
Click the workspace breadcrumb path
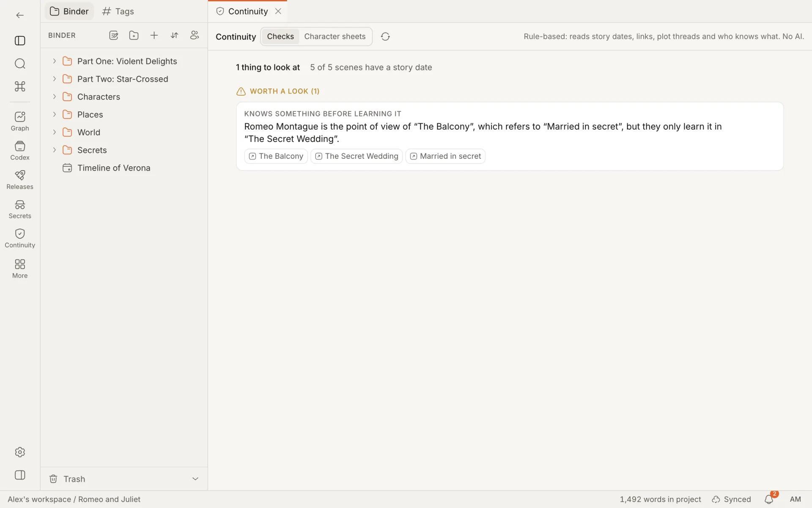click(74, 500)
